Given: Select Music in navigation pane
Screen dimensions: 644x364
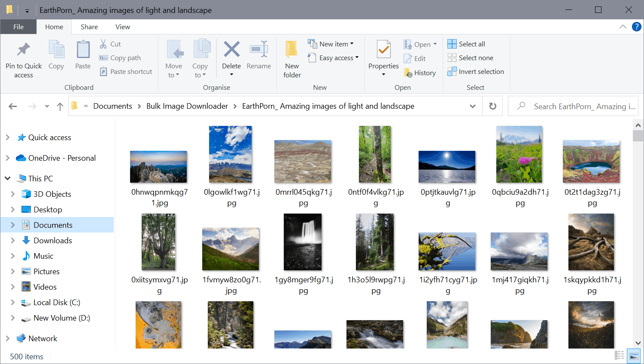Looking at the screenshot, I should click(x=43, y=256).
